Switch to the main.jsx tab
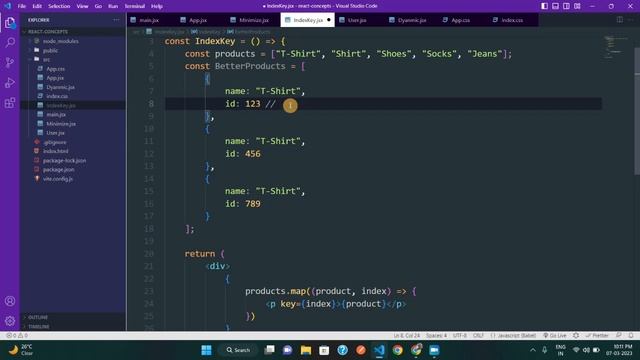 (x=149, y=20)
